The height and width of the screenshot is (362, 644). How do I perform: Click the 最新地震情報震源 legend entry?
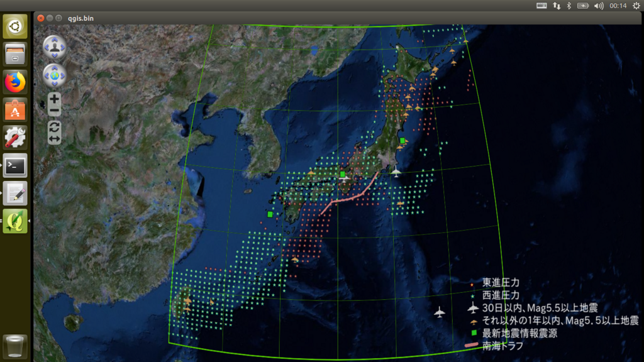pyautogui.click(x=519, y=333)
